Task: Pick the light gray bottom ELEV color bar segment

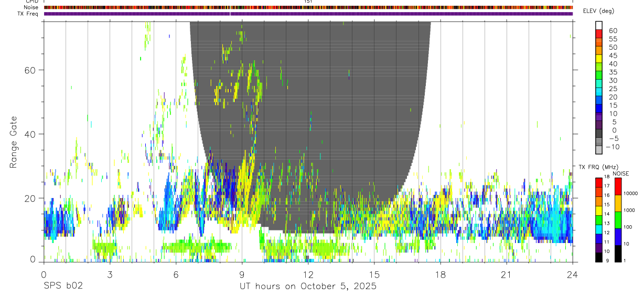Action: pyautogui.click(x=598, y=150)
